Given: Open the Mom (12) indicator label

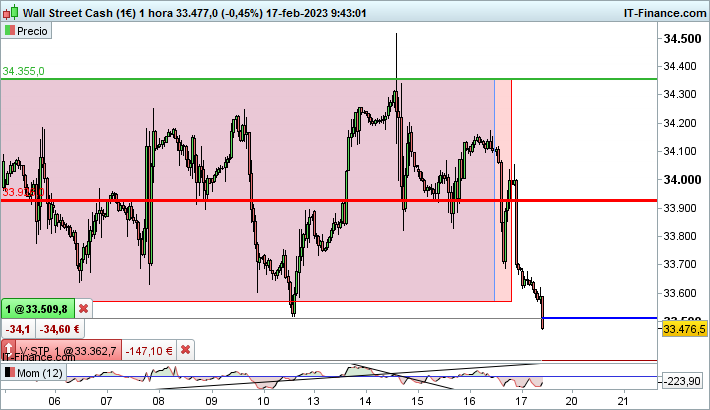Looking at the screenshot, I should (x=34, y=373).
